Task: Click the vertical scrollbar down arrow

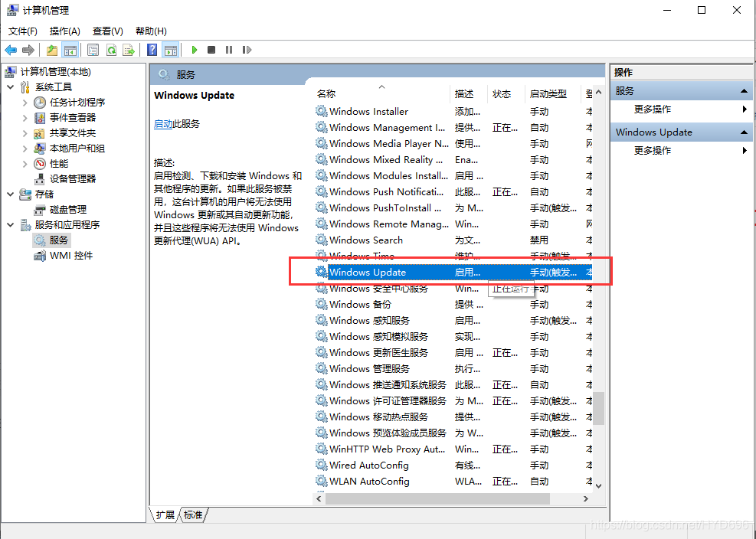Action: tap(598, 486)
